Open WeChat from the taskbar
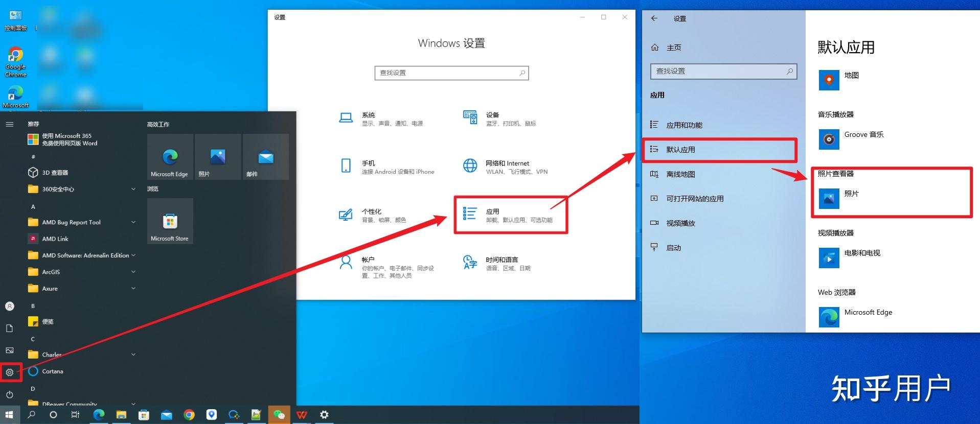The height and width of the screenshot is (424, 980). [279, 415]
